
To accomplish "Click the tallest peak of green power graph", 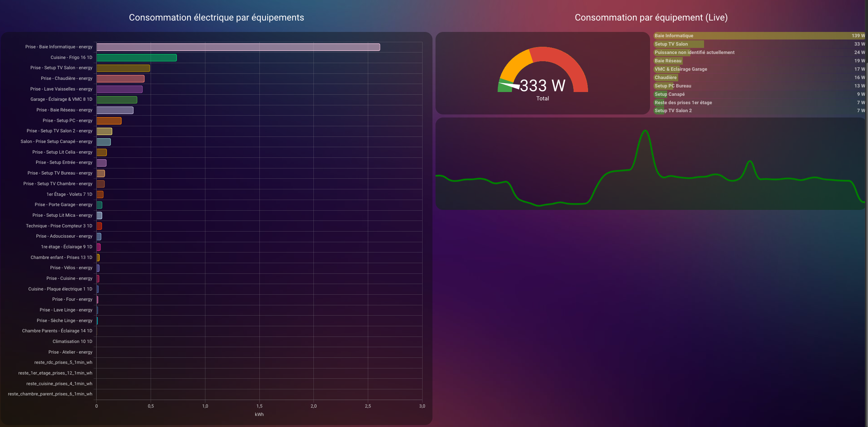I will (x=645, y=131).
